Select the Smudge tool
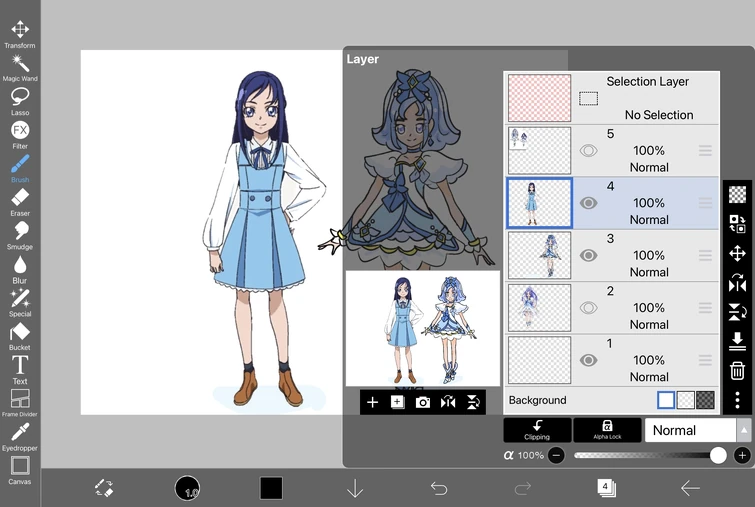Viewport: 755px width, 507px height. click(20, 236)
